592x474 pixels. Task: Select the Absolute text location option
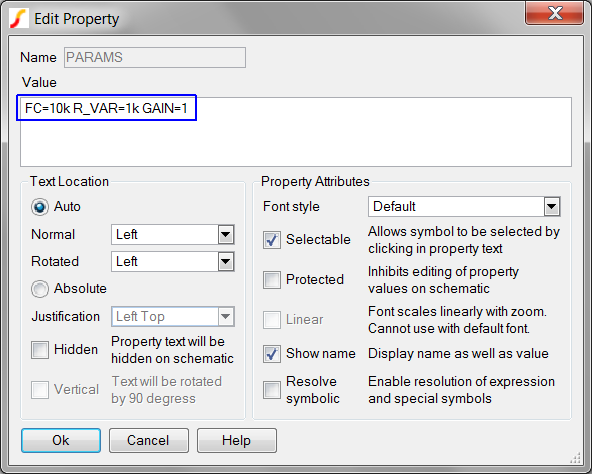(40, 289)
